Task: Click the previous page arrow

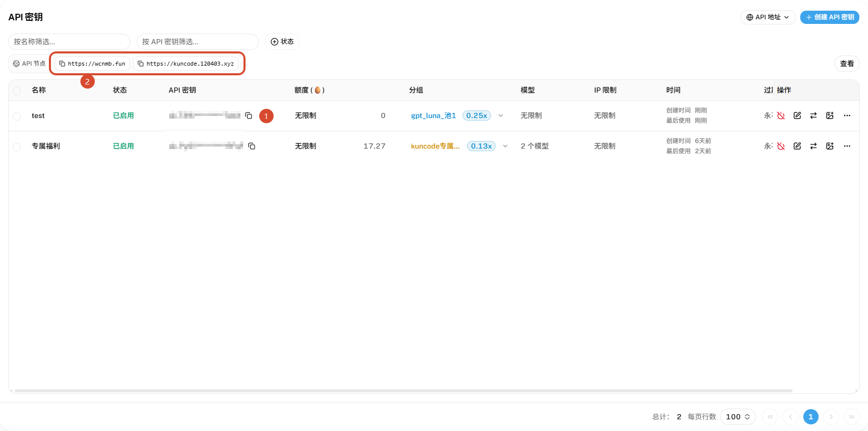Action: [x=791, y=417]
